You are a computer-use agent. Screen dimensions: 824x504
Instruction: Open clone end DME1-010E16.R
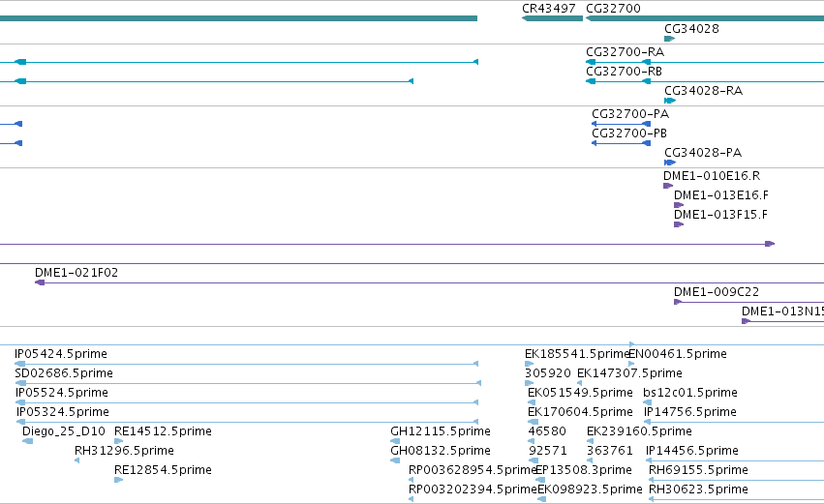pos(712,176)
